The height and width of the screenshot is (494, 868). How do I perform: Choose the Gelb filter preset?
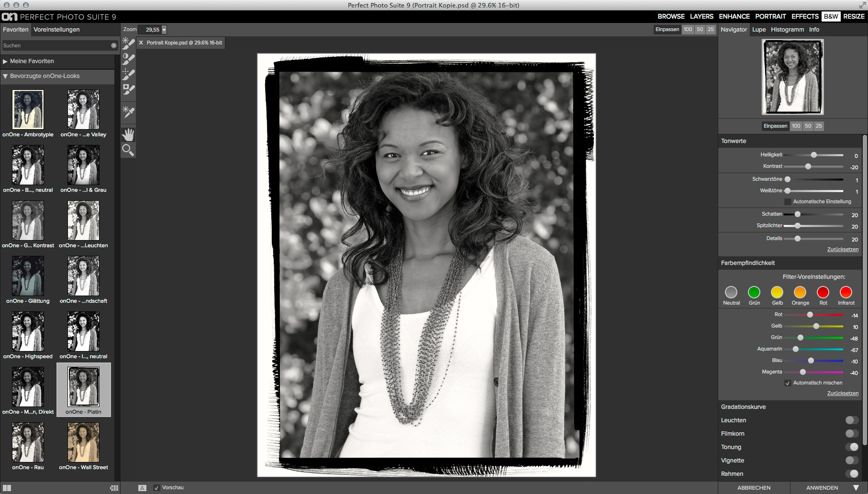pos(777,292)
